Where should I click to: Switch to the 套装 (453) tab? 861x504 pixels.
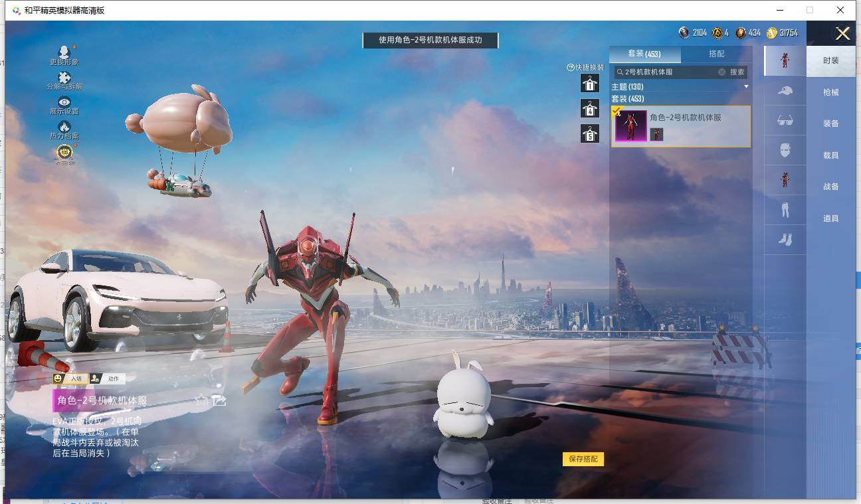[x=644, y=54]
